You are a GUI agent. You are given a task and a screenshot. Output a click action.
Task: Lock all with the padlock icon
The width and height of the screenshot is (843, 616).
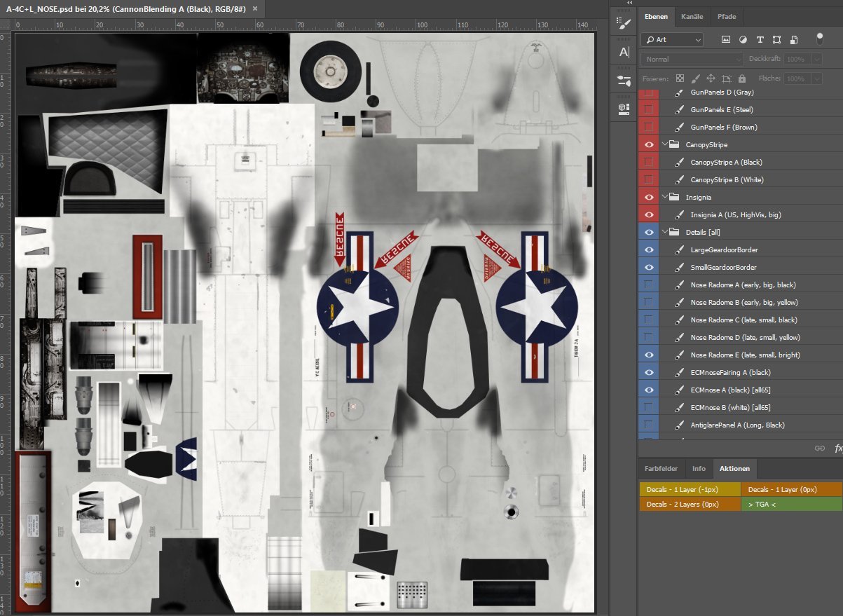[x=743, y=78]
